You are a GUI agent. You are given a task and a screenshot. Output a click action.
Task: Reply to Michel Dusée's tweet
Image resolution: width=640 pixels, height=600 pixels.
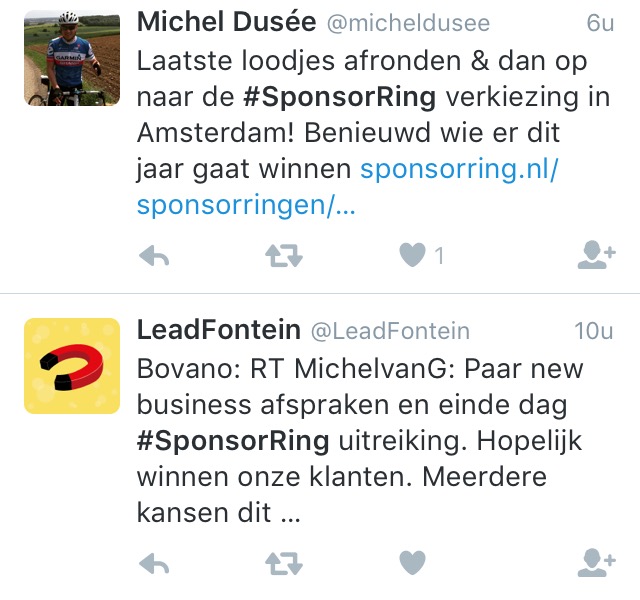(154, 256)
